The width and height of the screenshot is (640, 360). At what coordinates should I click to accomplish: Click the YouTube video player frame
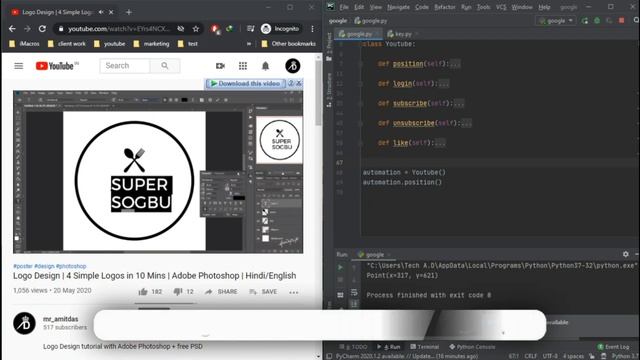pos(158,172)
